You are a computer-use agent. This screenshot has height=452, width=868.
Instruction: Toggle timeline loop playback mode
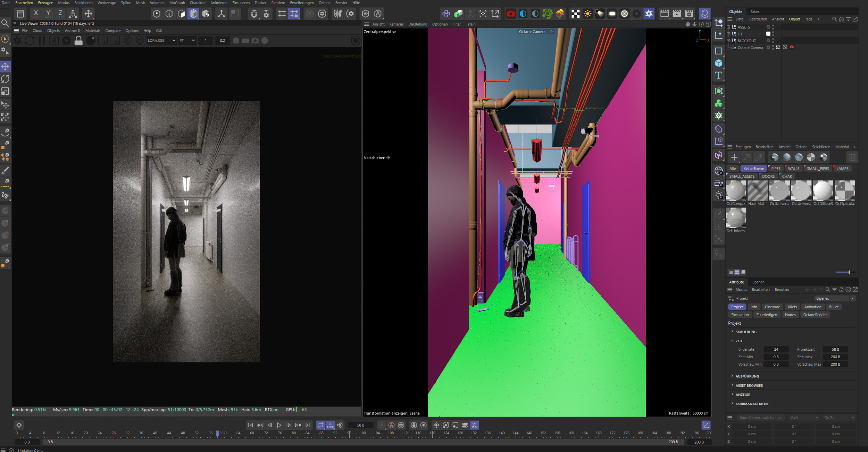click(x=320, y=425)
